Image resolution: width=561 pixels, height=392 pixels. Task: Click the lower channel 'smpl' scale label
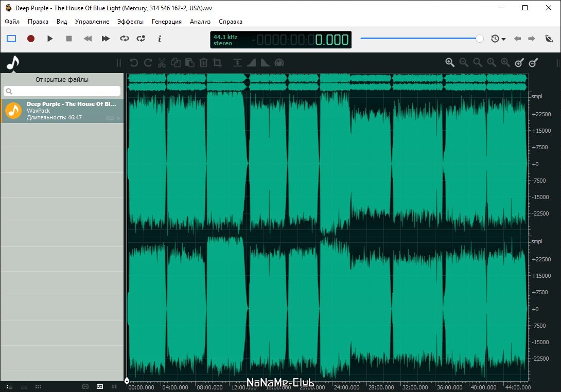pos(536,241)
